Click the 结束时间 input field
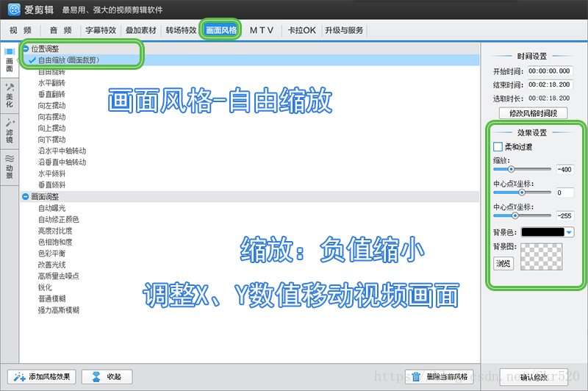The height and width of the screenshot is (391, 588). click(x=550, y=85)
